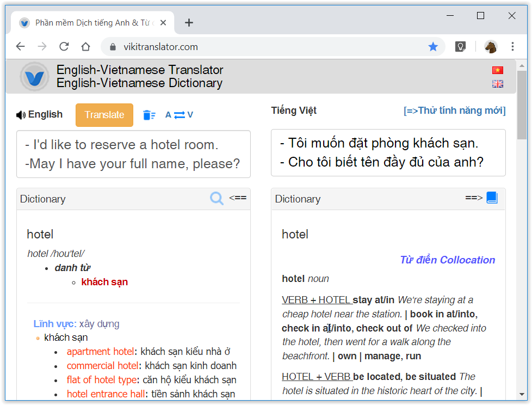Image resolution: width=532 pixels, height=405 pixels.
Task: Open the Vietnamese dictionary book icon
Action: coord(492,198)
